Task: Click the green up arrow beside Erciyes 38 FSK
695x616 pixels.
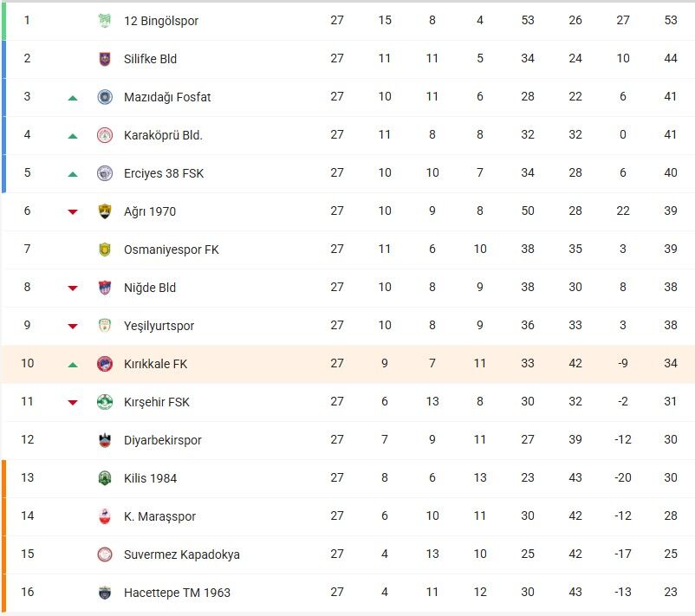Action: point(73,174)
